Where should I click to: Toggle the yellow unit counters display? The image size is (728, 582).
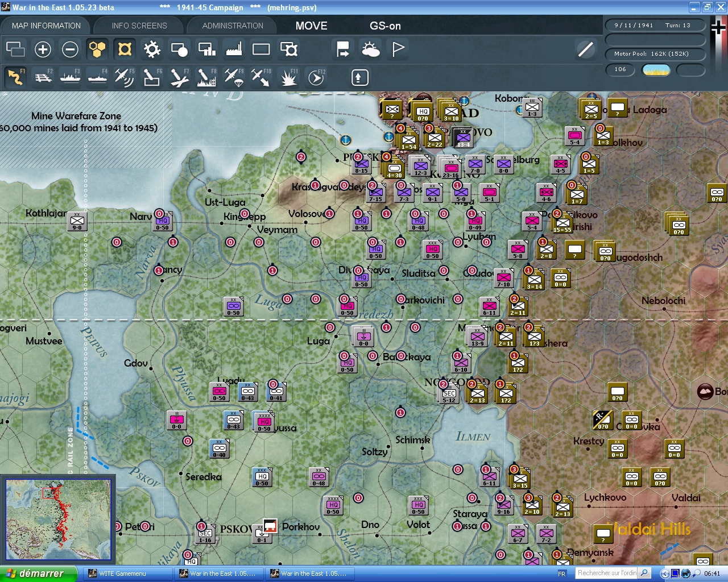click(125, 49)
